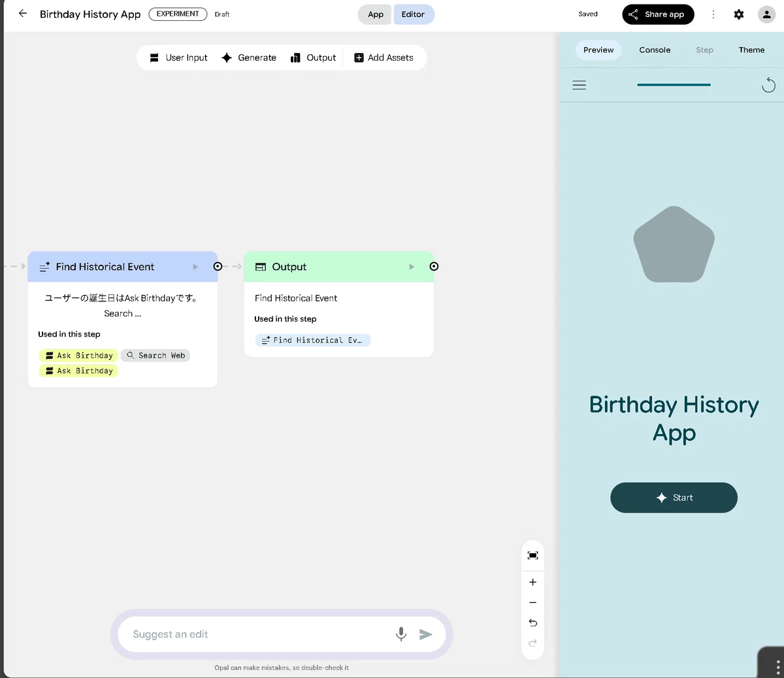Switch to the App view

pyautogui.click(x=375, y=14)
